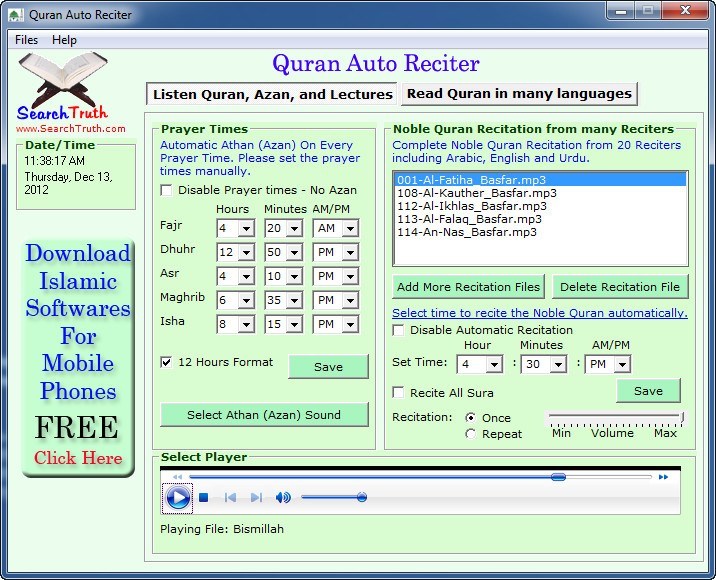Click Delete Recitation File button

pos(620,287)
